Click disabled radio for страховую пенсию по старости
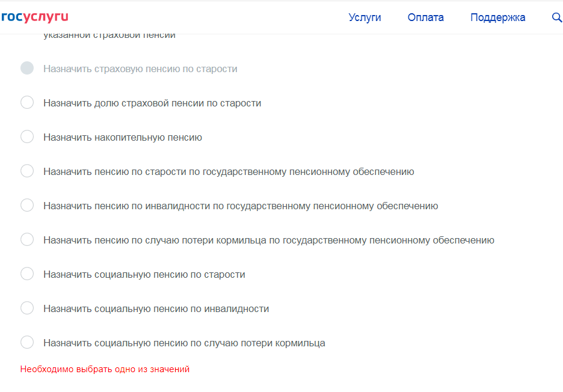The width and height of the screenshot is (563, 392). click(27, 69)
